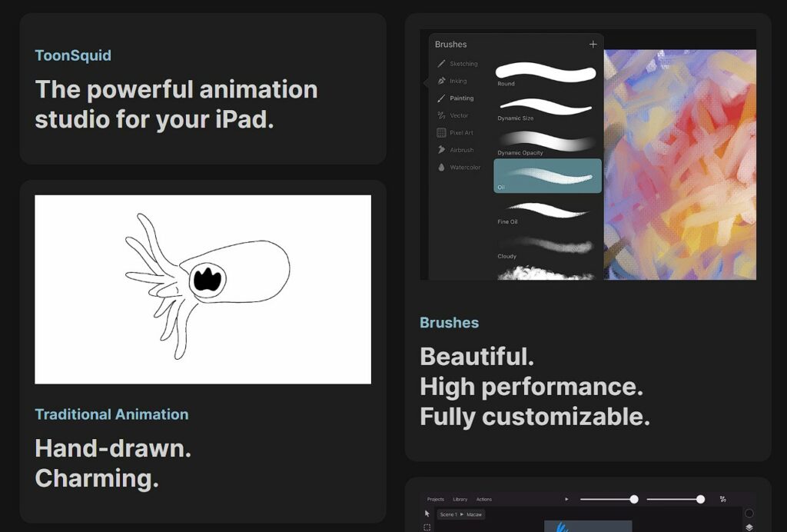Choose the highlighted Oil brush
The width and height of the screenshot is (787, 532).
click(547, 175)
